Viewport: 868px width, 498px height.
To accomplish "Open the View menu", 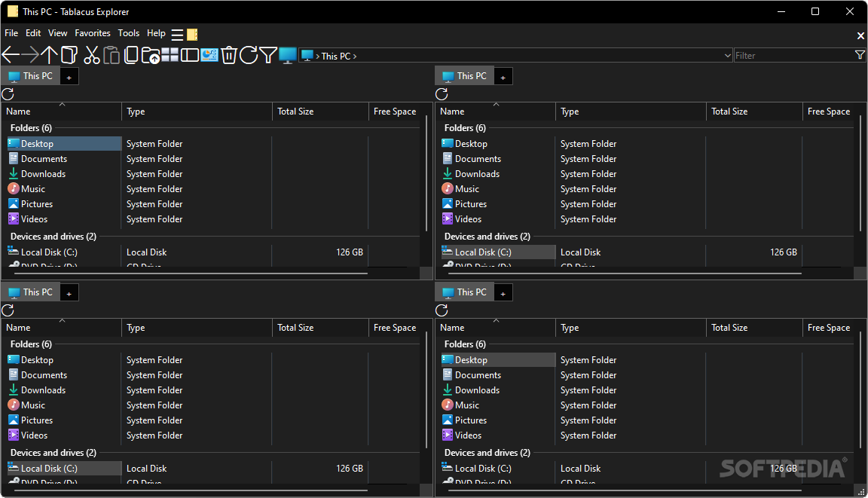I will [57, 33].
